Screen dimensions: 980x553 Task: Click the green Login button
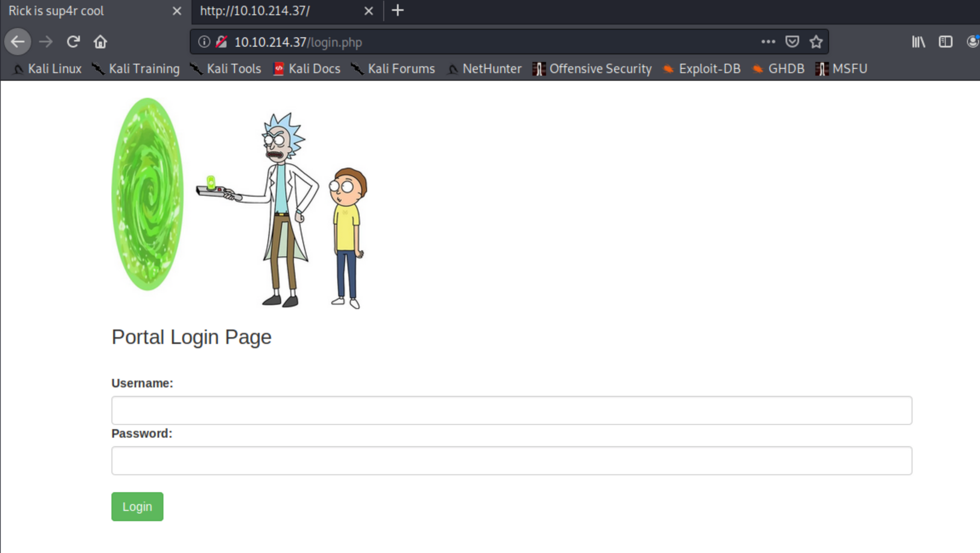137,506
